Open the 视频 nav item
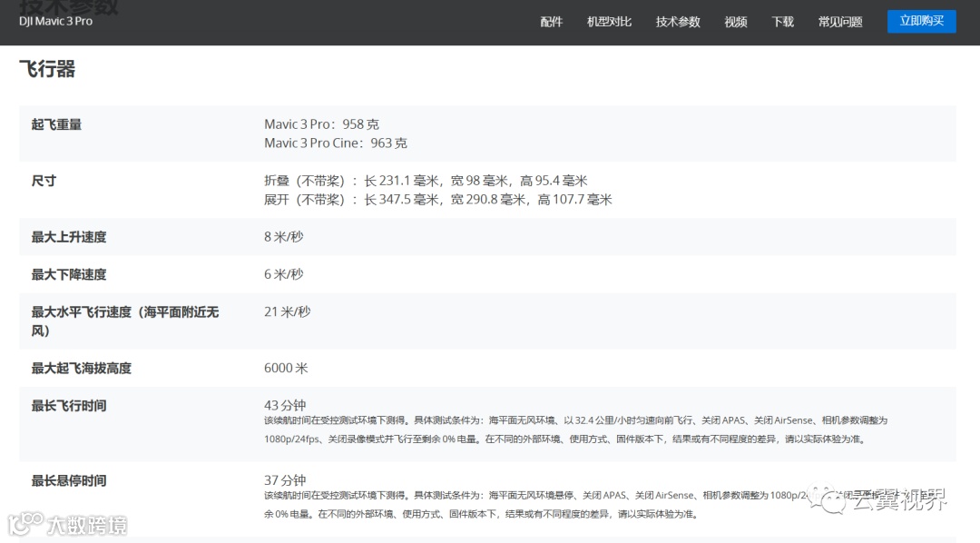The height and width of the screenshot is (543, 980). point(736,22)
